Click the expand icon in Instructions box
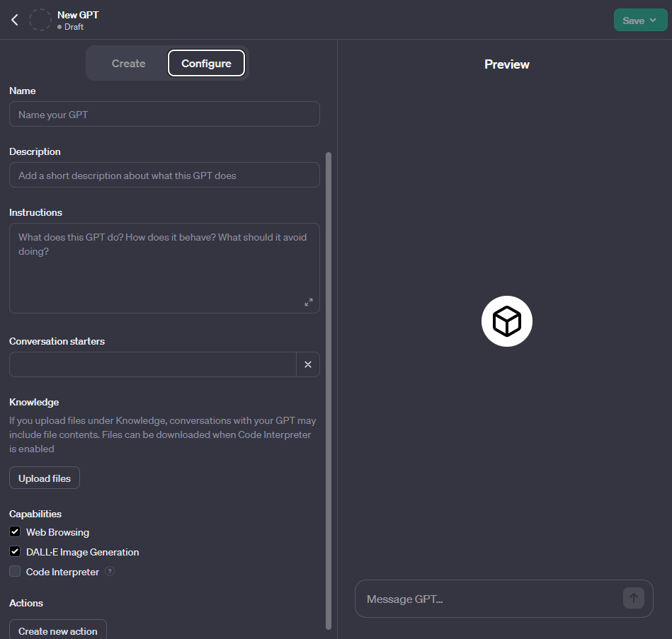This screenshot has width=672, height=639. pos(308,302)
